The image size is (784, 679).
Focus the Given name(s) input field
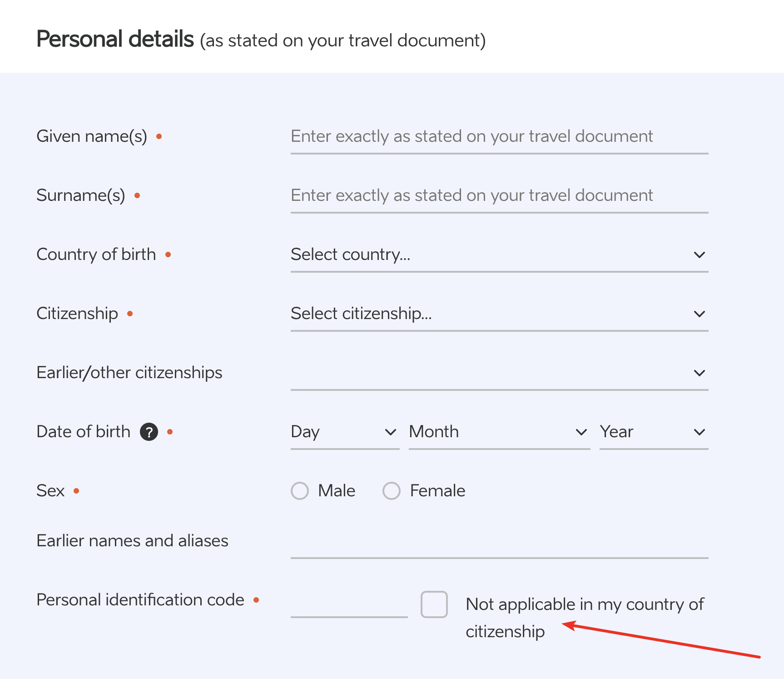pyautogui.click(x=500, y=136)
